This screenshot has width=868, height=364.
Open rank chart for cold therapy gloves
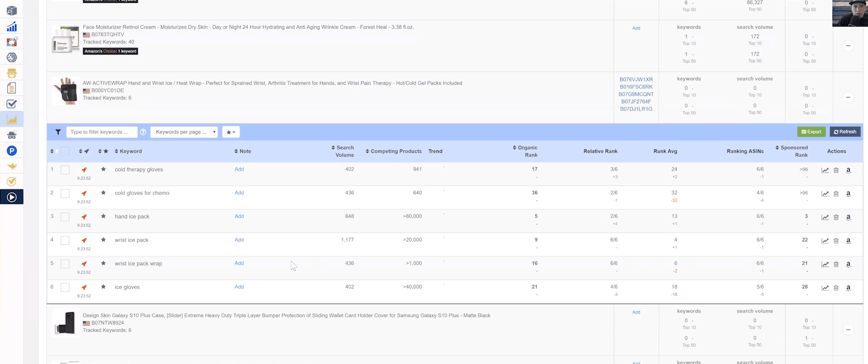pos(825,170)
